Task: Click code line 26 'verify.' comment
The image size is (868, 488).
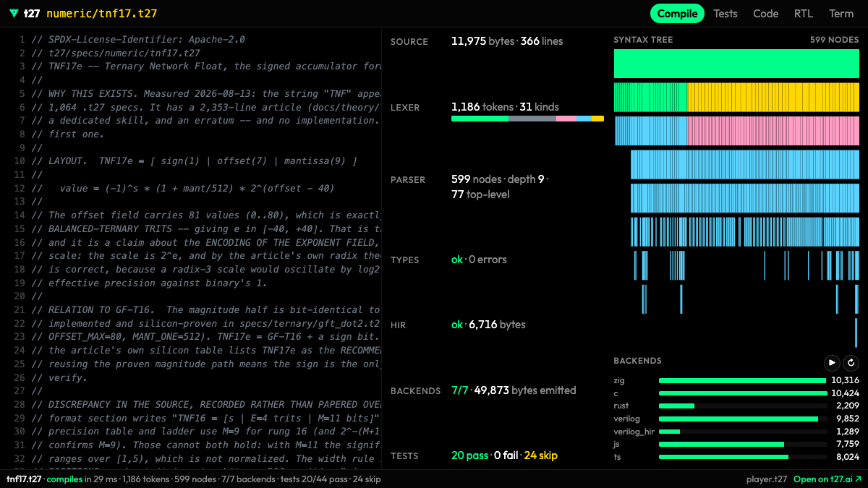Action: [x=59, y=377]
